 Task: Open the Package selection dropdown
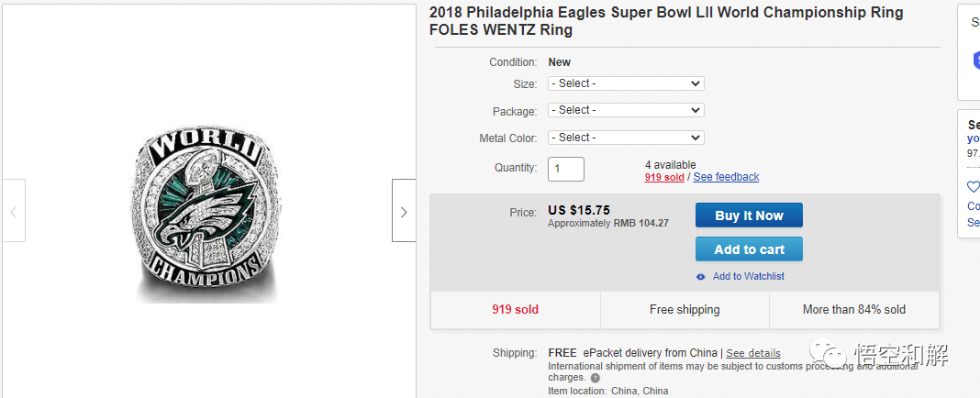[626, 110]
